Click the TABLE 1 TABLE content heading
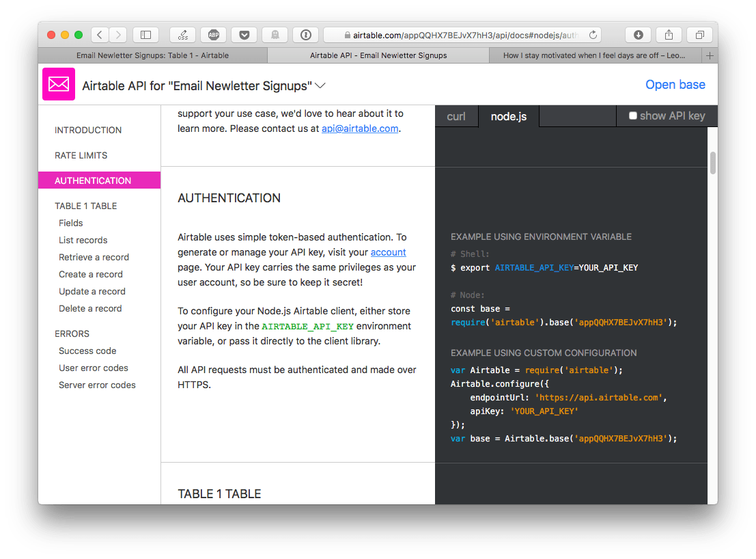The width and height of the screenshot is (756, 559). tap(219, 494)
